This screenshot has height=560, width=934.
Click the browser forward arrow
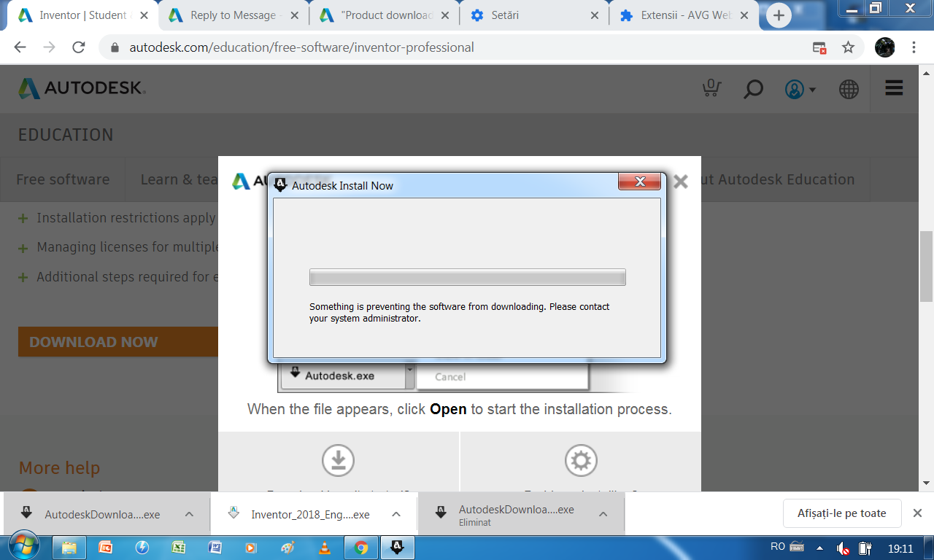point(49,47)
